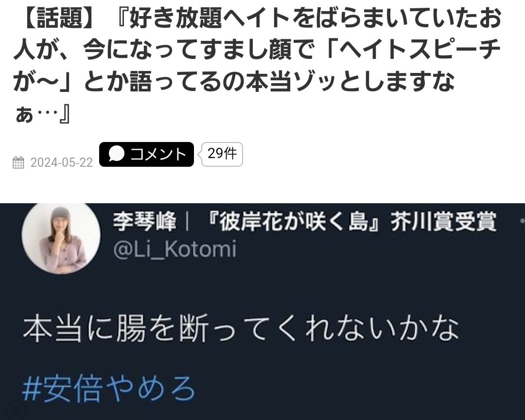Click the calendar icon beside the date

click(18, 162)
